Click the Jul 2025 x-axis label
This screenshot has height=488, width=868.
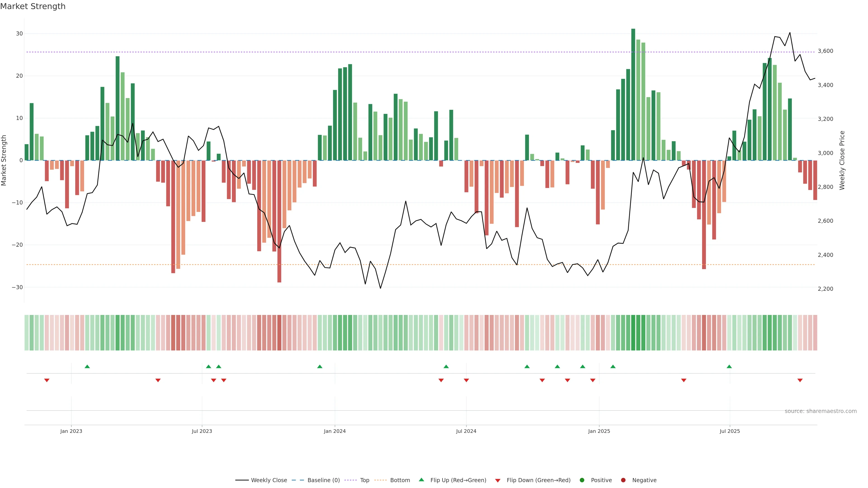[729, 431]
